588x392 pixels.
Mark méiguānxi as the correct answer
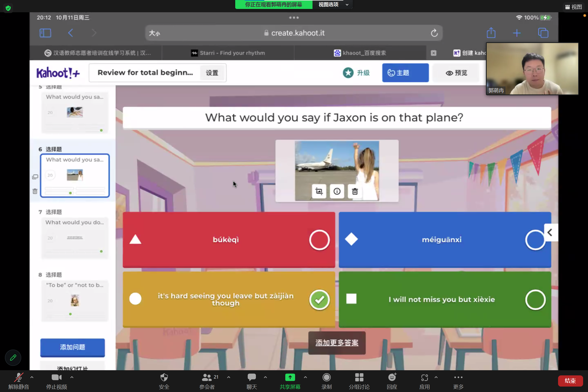535,240
